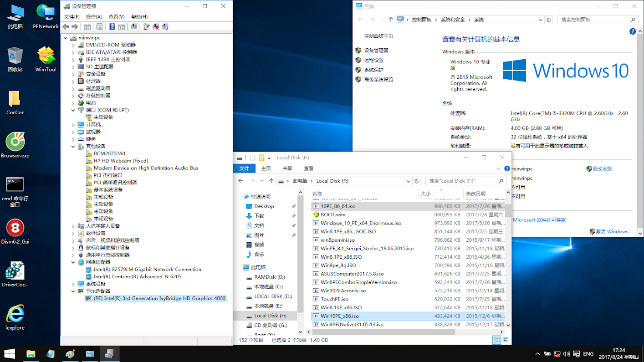Viewport: 644px width, 362px height.
Task: Show hidden tray icons with the taskbar chevron
Action: [538, 354]
